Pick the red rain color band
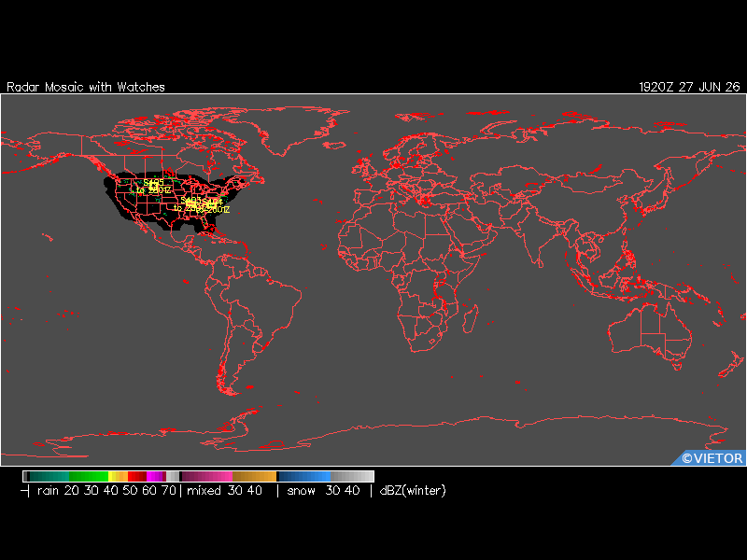The image size is (747, 560). pyautogui.click(x=137, y=476)
